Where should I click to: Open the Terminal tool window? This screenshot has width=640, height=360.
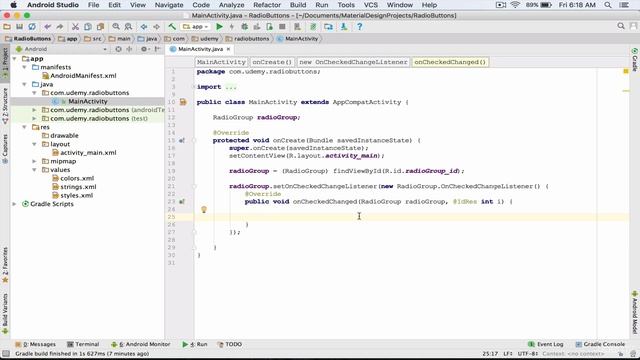click(83, 344)
